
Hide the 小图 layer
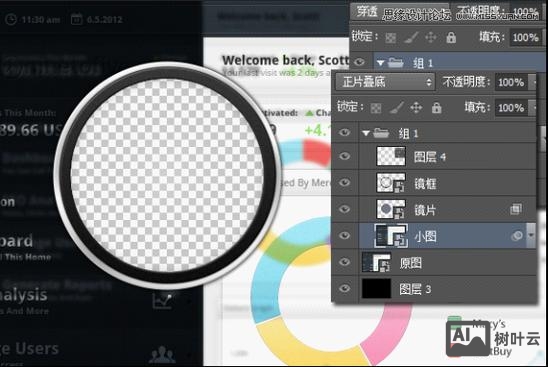click(345, 236)
